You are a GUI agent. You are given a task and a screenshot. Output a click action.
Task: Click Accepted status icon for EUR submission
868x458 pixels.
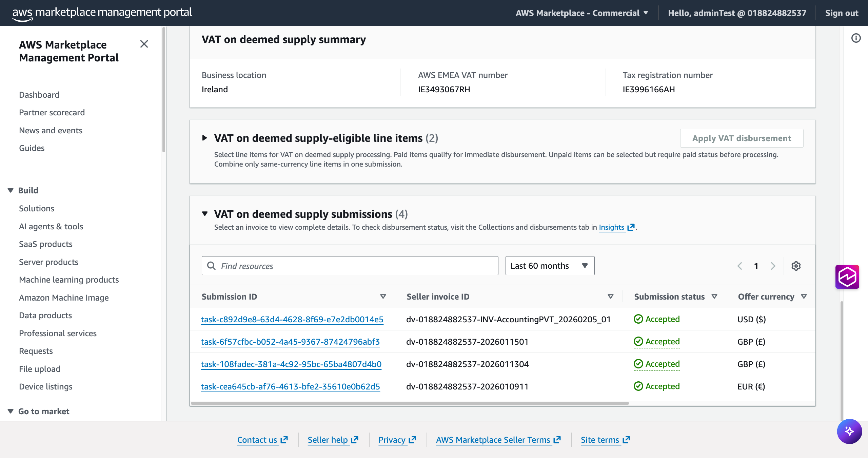click(638, 386)
